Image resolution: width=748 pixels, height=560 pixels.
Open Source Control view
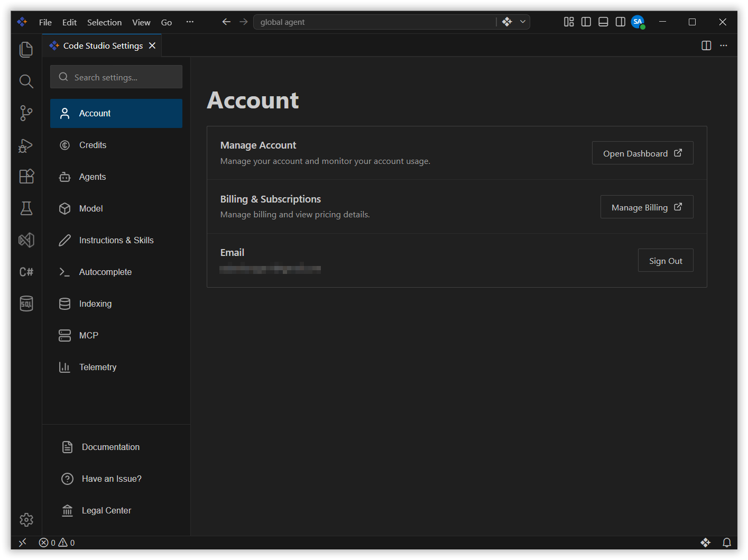26,113
